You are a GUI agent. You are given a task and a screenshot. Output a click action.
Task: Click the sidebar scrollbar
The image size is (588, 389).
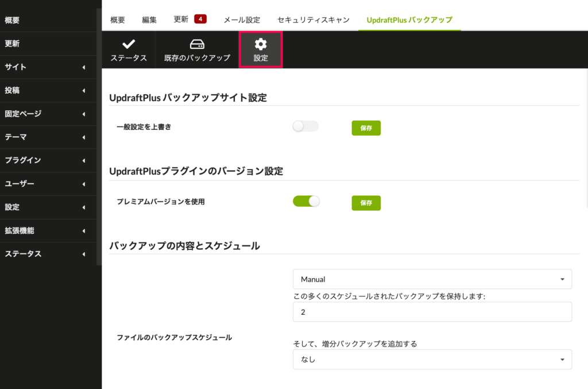point(99,137)
